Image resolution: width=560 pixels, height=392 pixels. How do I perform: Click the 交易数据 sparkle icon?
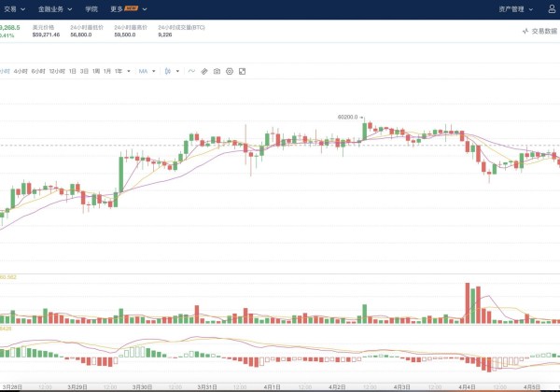click(x=525, y=31)
